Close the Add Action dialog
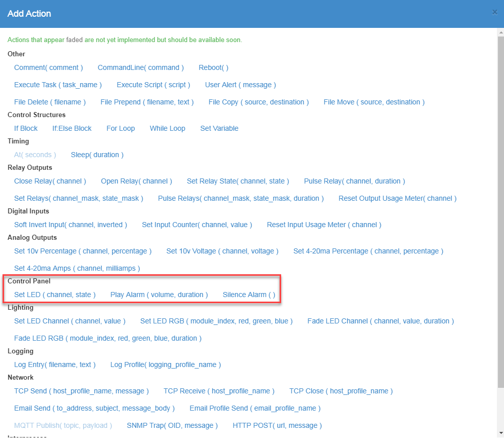The width and height of the screenshot is (504, 438). (x=495, y=12)
